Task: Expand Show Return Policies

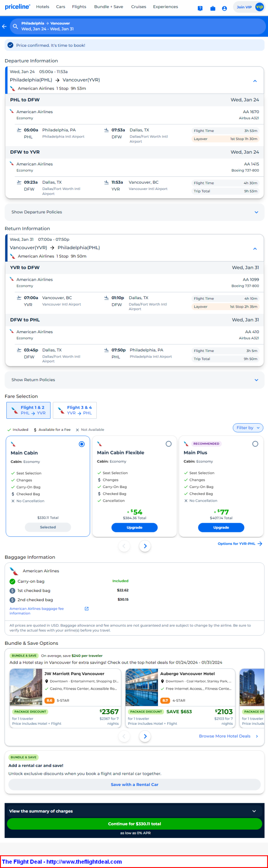Action: pos(134,380)
